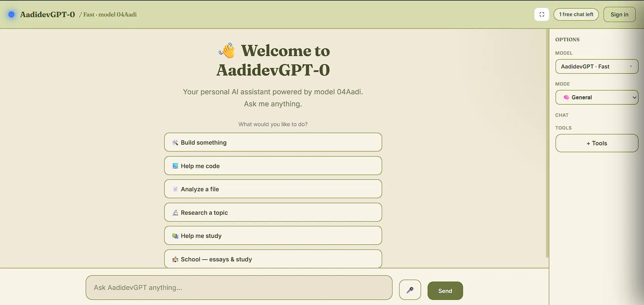
Task: Click the Fast · model 04Aadi header text
Action: click(110, 14)
